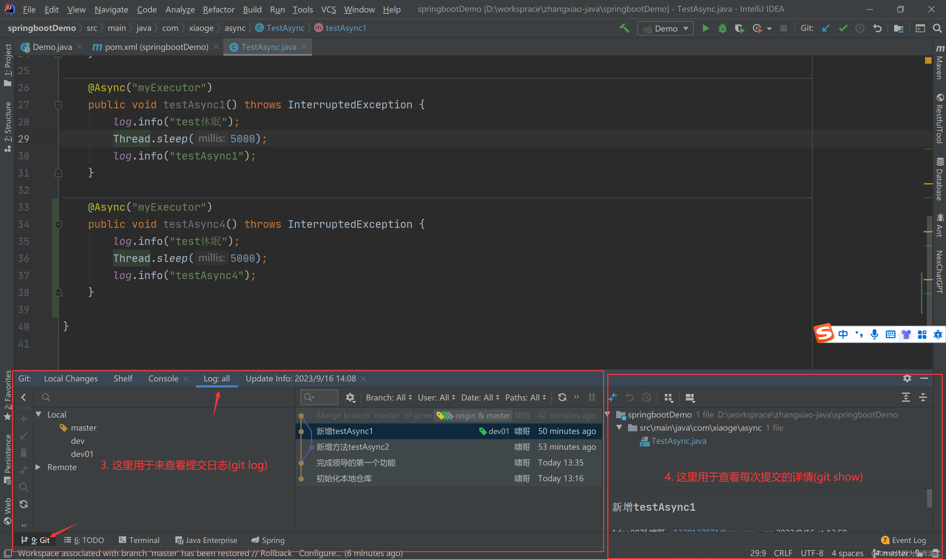This screenshot has height=560, width=946.
Task: Open the Refactor menu
Action: click(218, 10)
